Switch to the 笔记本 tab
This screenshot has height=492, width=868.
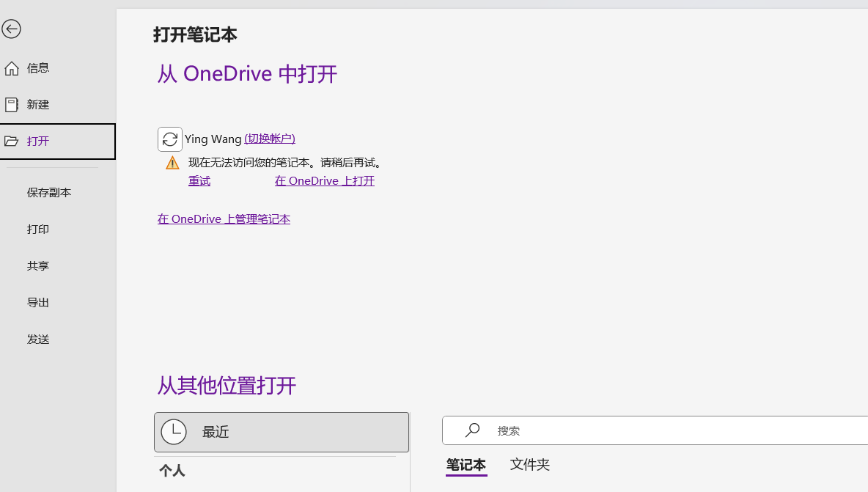(466, 465)
